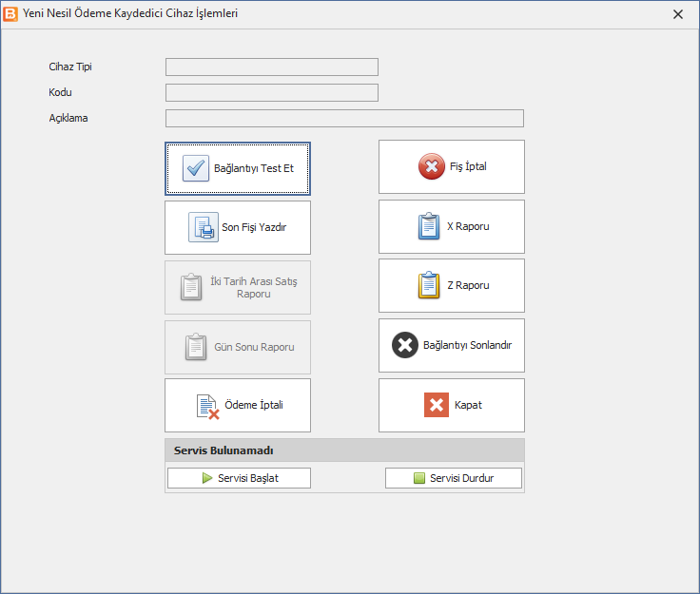Select the Gün Sonu Raporu button
This screenshot has height=594, width=700.
pos(238,348)
